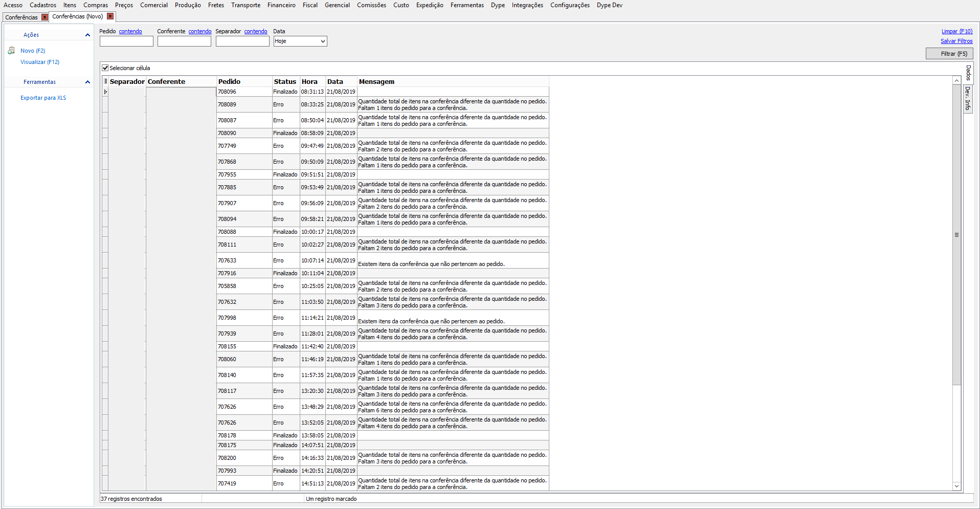The width and height of the screenshot is (980, 509).
Task: Switch to the Conferências tab
Action: (21, 17)
